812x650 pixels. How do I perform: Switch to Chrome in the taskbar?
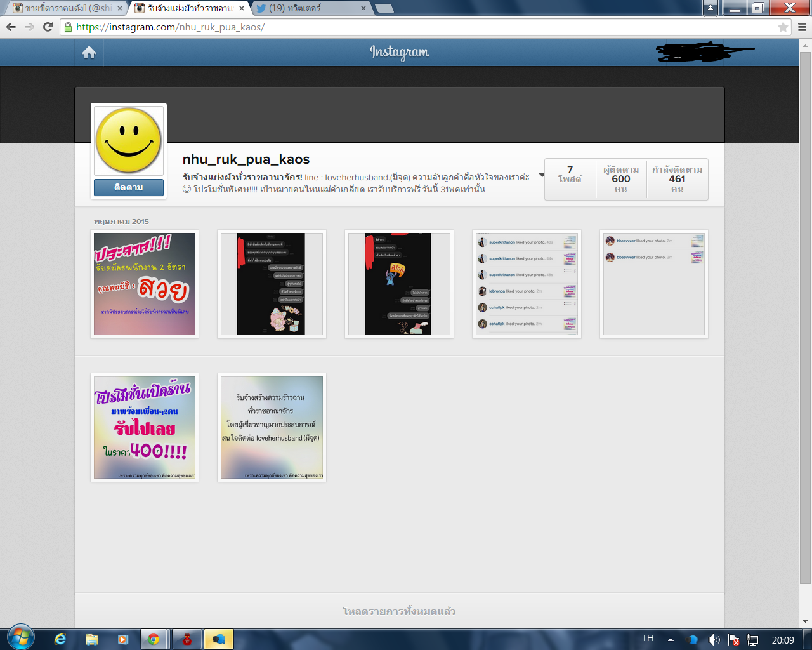click(154, 639)
